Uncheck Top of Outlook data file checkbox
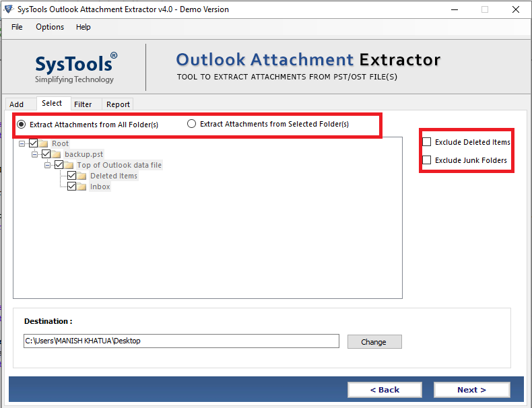 coord(59,165)
